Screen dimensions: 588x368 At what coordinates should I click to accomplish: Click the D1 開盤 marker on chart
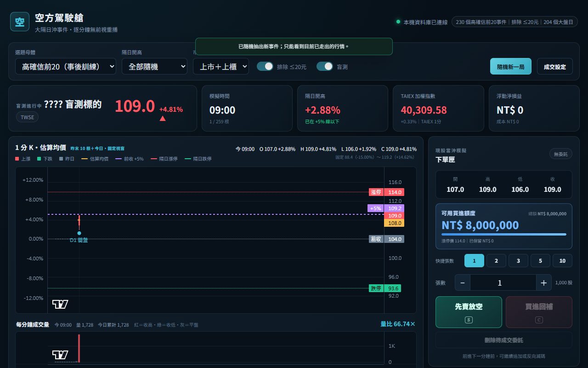[79, 233]
